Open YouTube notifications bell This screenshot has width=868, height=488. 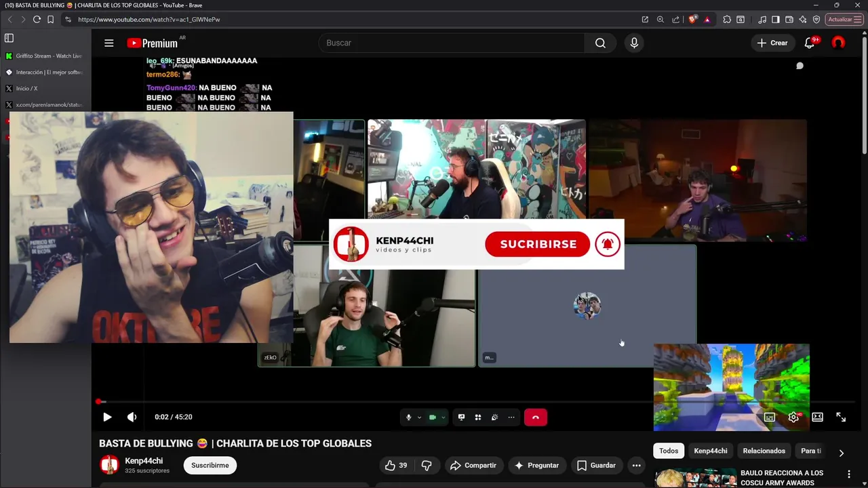(809, 43)
